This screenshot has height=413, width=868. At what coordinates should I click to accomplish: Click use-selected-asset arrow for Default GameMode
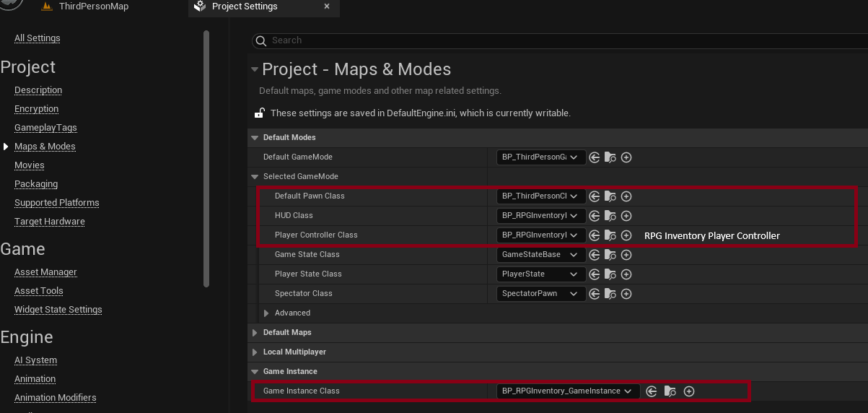pos(595,157)
